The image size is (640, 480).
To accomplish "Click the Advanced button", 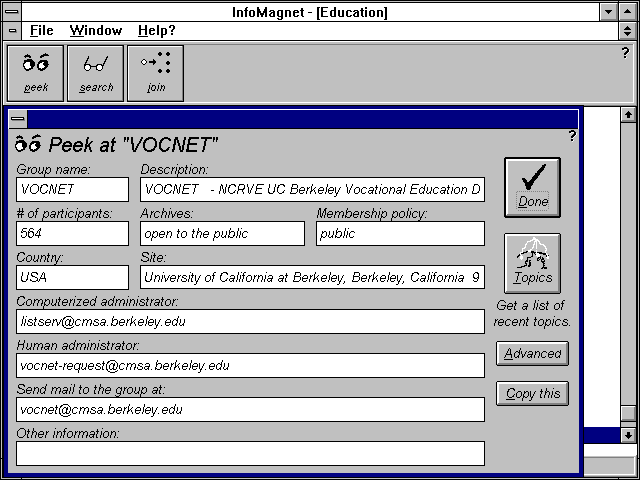I will coord(532,353).
